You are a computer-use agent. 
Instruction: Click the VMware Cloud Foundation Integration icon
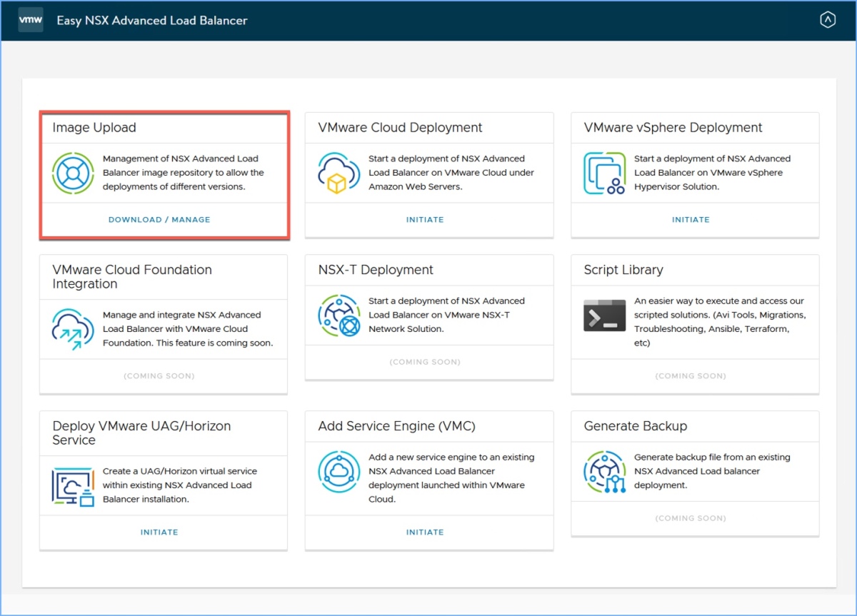click(x=73, y=329)
